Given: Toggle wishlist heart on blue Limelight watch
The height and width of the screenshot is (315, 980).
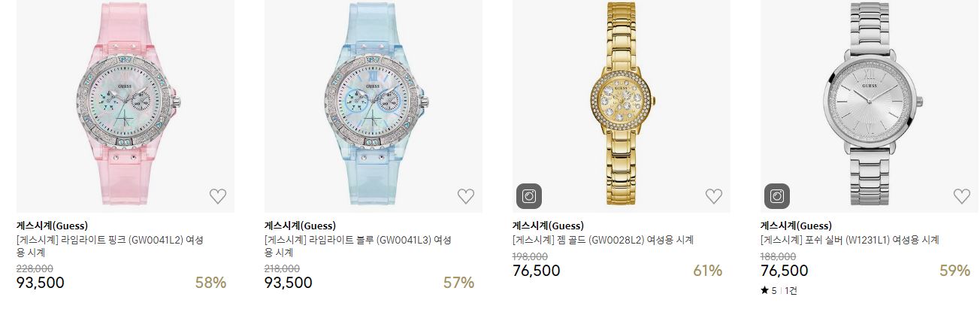Looking at the screenshot, I should click(466, 196).
